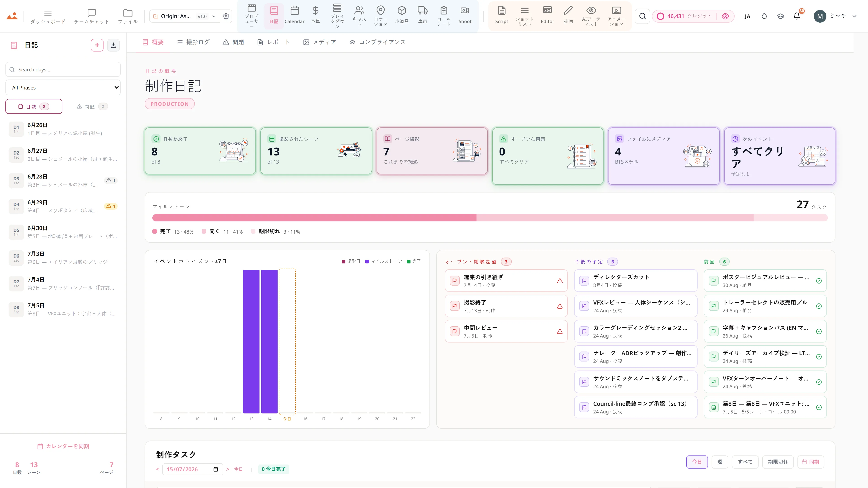
Task: Click the search magnifier button
Action: [643, 16]
